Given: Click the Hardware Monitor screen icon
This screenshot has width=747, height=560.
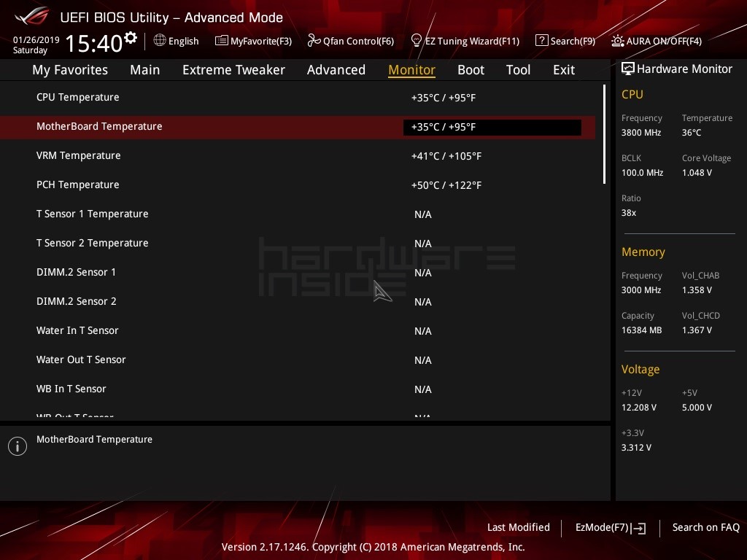Looking at the screenshot, I should (x=628, y=69).
